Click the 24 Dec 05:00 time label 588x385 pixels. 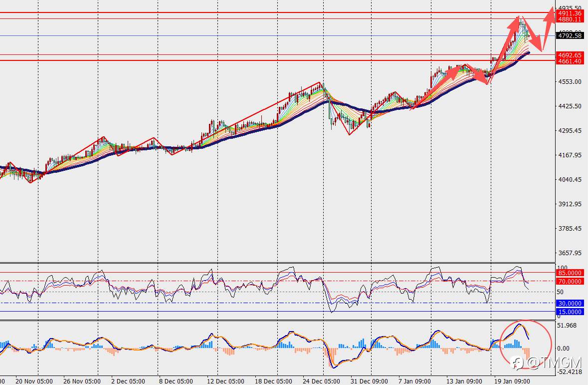click(x=321, y=381)
